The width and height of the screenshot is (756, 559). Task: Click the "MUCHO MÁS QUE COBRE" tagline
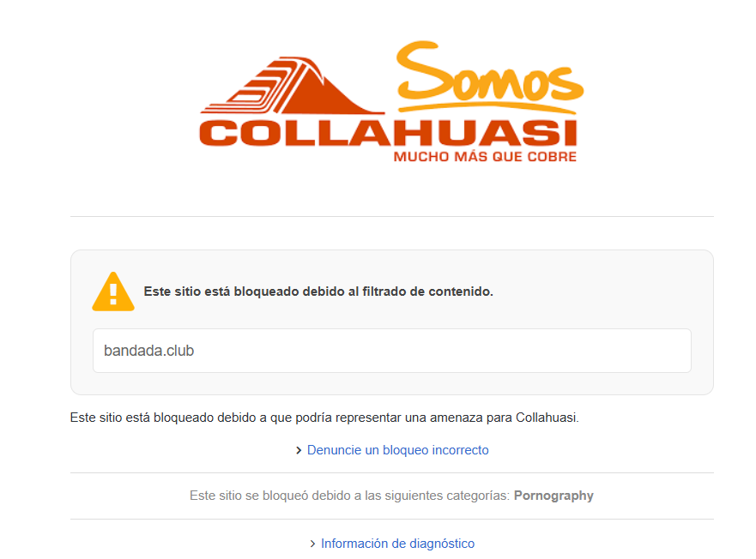tap(485, 157)
